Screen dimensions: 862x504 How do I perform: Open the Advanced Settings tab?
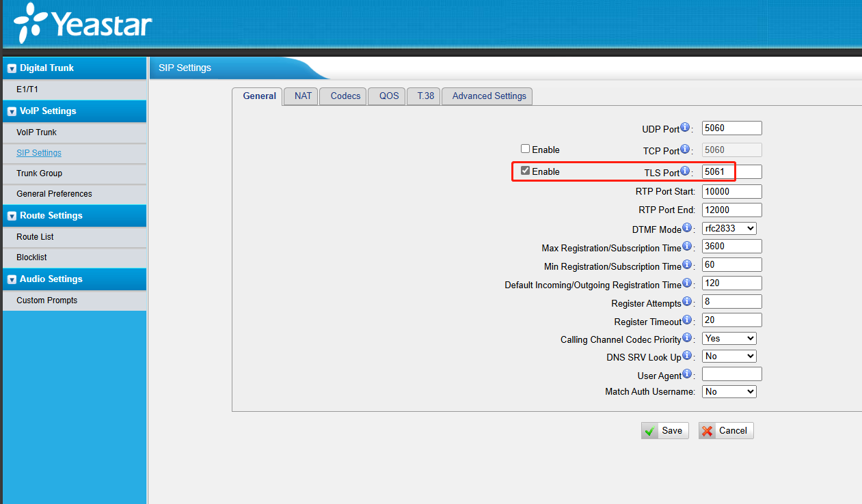488,96
